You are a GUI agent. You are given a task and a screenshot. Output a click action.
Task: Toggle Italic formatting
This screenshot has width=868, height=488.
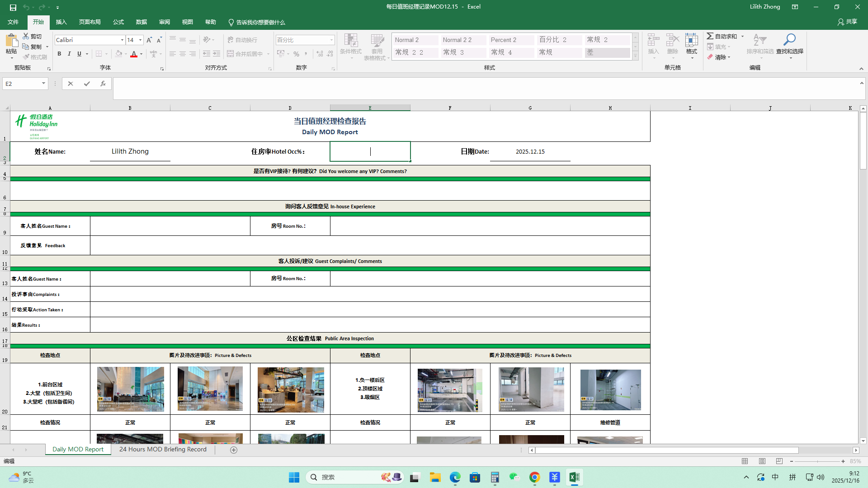tap(69, 54)
